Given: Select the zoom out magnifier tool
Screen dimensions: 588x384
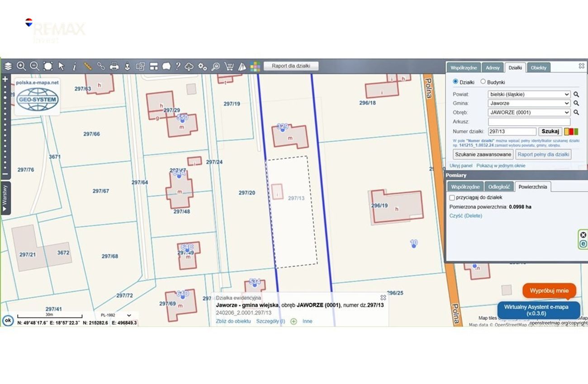Looking at the screenshot, I should point(34,66).
